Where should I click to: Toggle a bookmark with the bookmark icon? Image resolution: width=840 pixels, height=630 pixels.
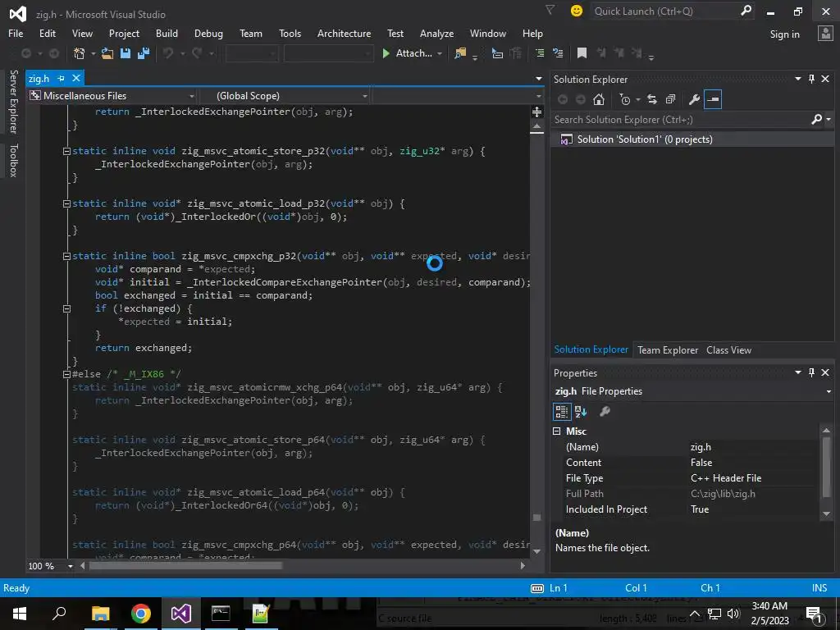(582, 53)
